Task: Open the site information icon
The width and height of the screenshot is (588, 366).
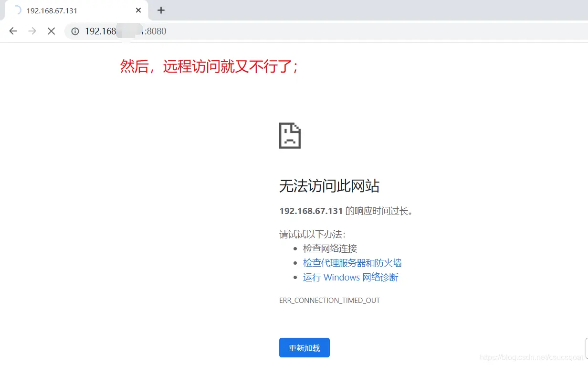Action: pyautogui.click(x=75, y=31)
